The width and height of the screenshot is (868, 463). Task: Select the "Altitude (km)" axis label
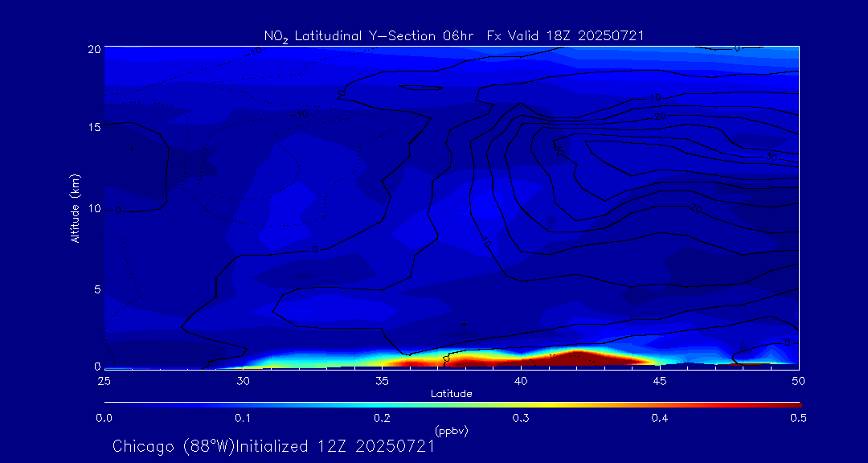coord(75,207)
